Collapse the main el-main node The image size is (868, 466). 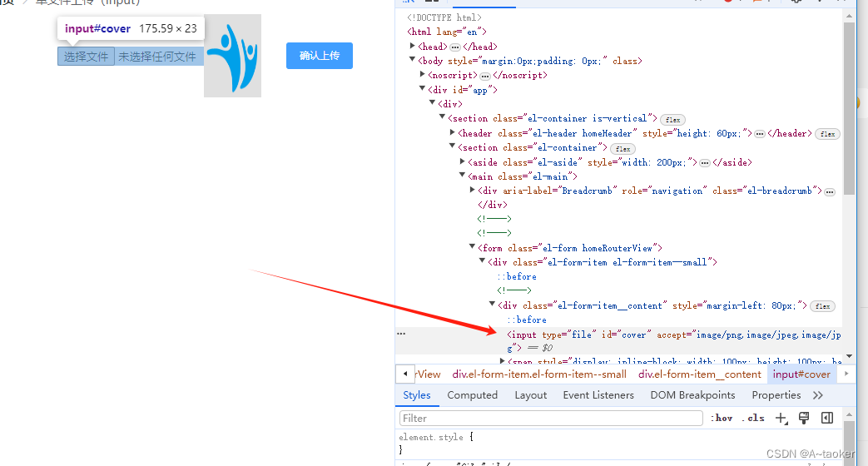462,175
